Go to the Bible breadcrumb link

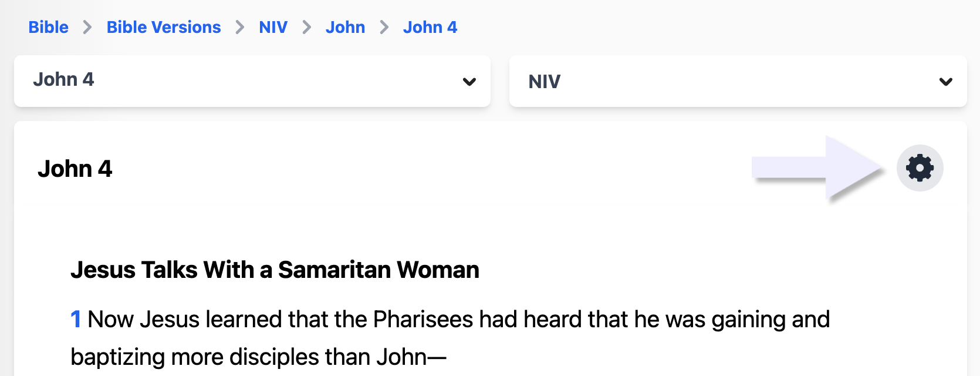pos(48,27)
